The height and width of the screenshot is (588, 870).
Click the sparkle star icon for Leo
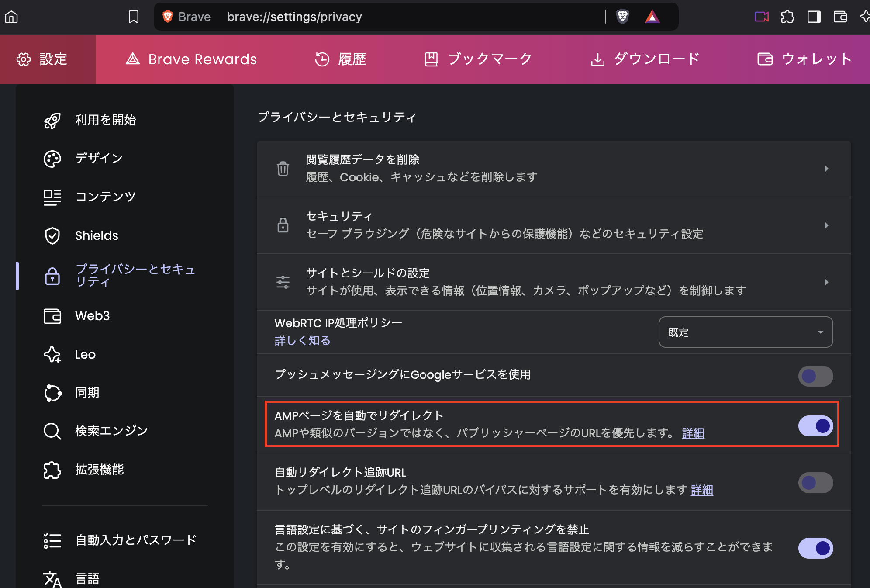pos(52,355)
